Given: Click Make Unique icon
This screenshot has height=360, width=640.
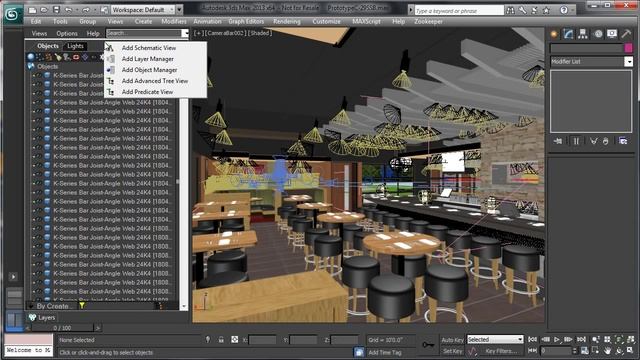Looking at the screenshot, I should pos(593,141).
